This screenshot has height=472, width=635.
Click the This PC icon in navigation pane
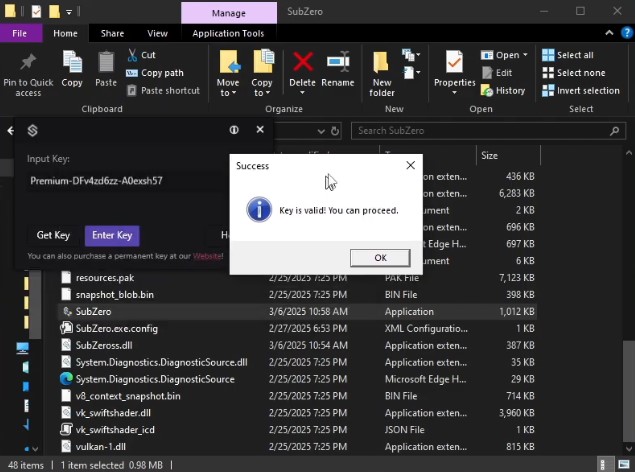click(23, 348)
